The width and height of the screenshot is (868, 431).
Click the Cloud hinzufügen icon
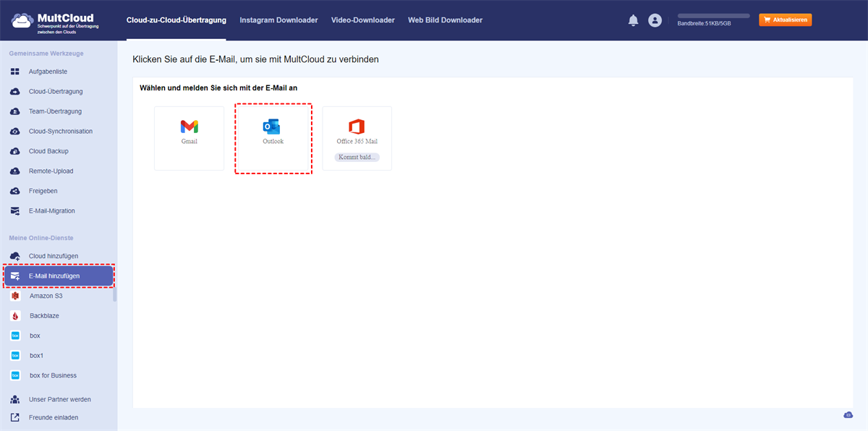(x=14, y=256)
